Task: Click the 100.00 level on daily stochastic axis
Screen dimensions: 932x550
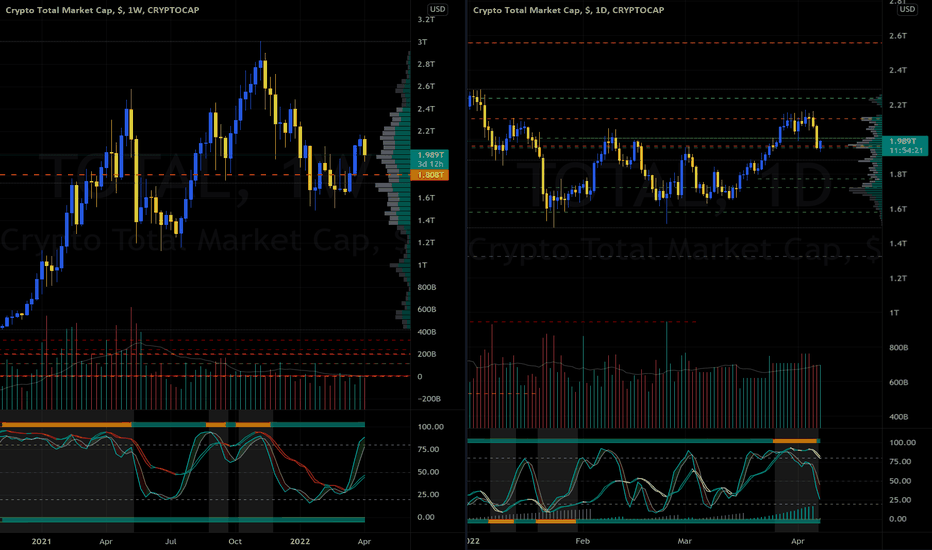Action: (x=902, y=442)
